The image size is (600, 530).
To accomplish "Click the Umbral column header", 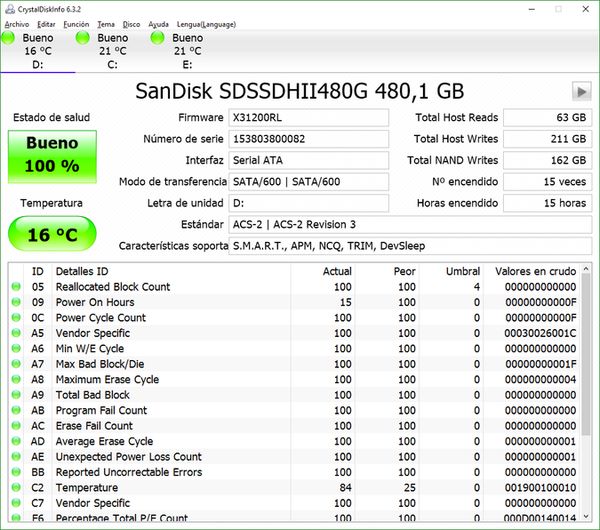I will [x=451, y=271].
